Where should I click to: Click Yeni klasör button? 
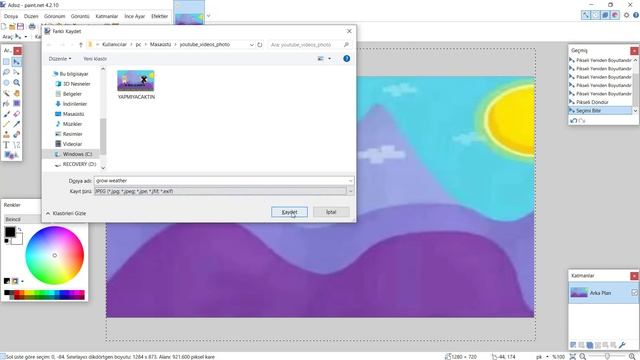pos(95,59)
